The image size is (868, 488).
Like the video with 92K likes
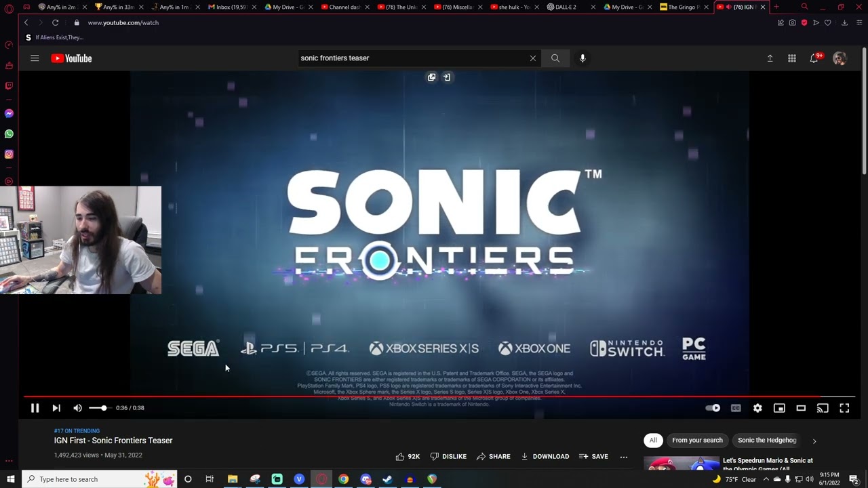coord(408,457)
